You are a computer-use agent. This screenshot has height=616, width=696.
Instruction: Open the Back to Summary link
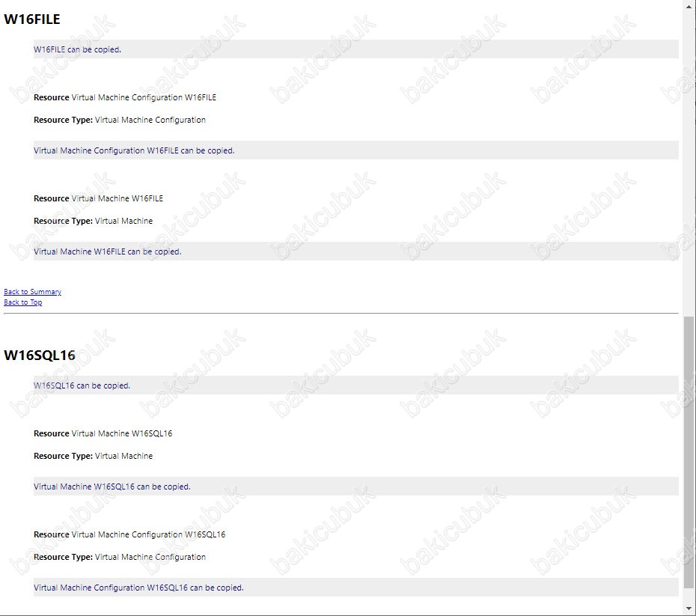[32, 292]
